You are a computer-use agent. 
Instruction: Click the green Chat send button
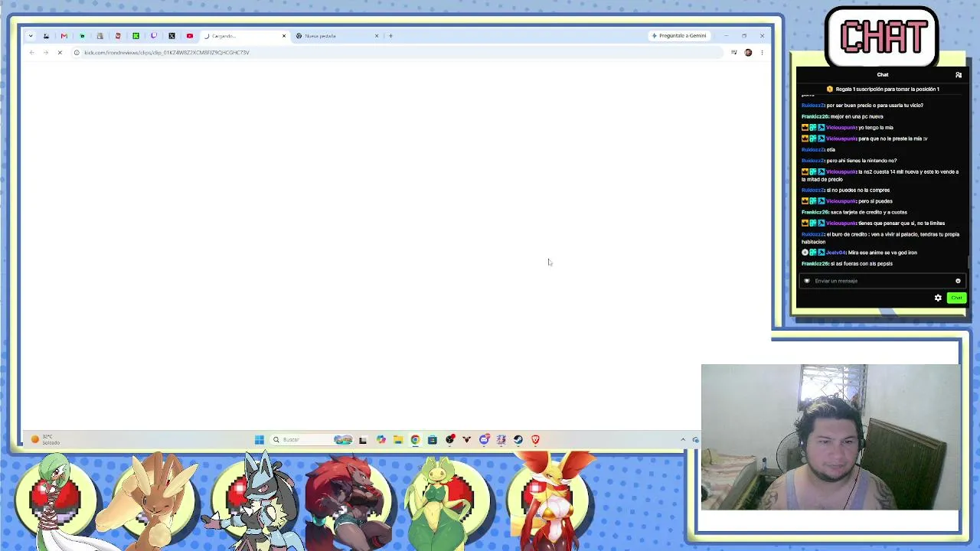(x=956, y=298)
